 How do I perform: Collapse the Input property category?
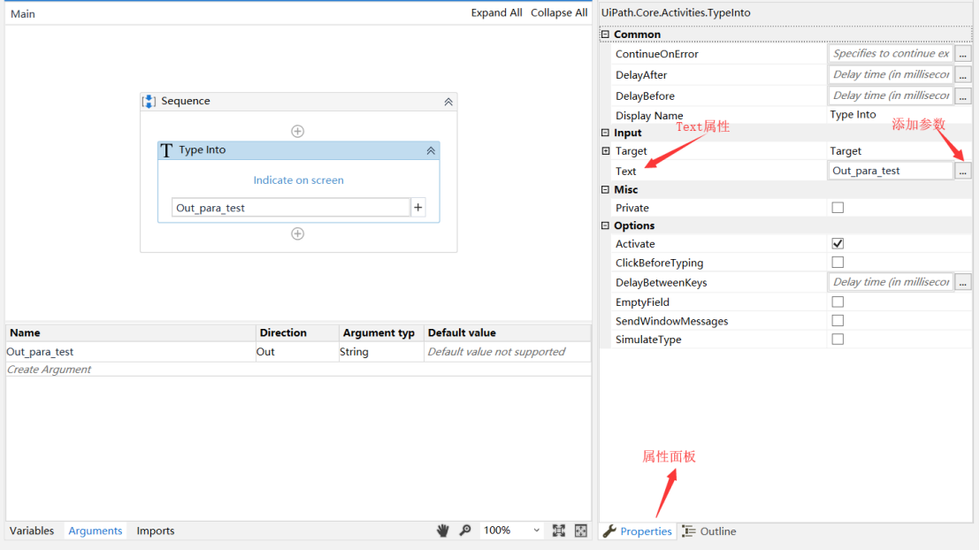(x=605, y=133)
